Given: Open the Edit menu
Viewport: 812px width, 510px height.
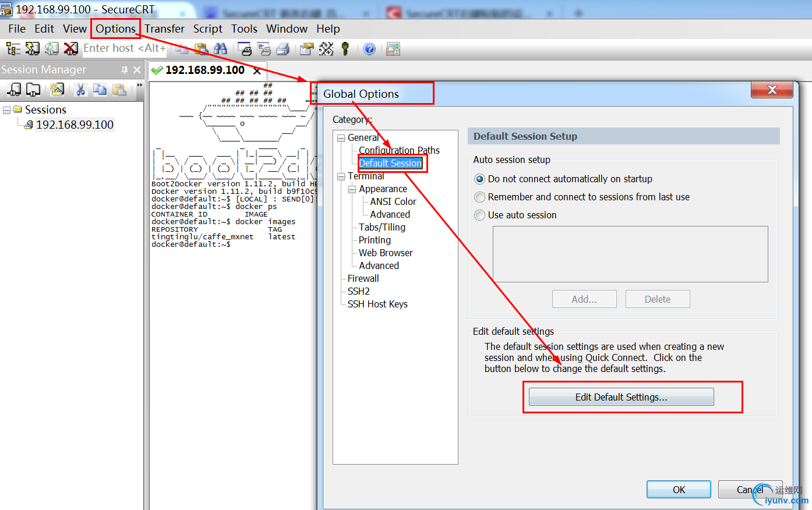Looking at the screenshot, I should [44, 29].
